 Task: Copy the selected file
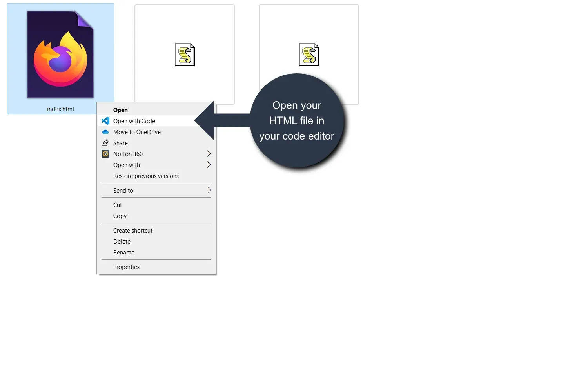[x=120, y=216]
